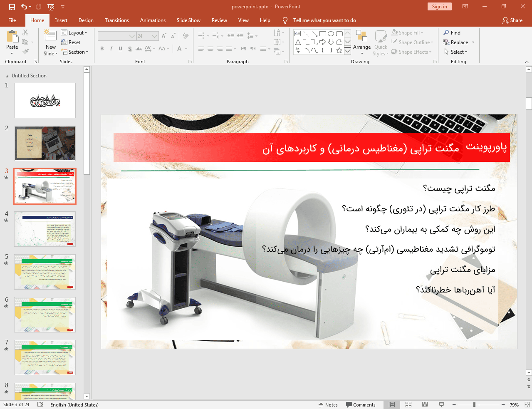532x409 pixels.
Task: Expand the Layout dropdown
Action: [74, 33]
